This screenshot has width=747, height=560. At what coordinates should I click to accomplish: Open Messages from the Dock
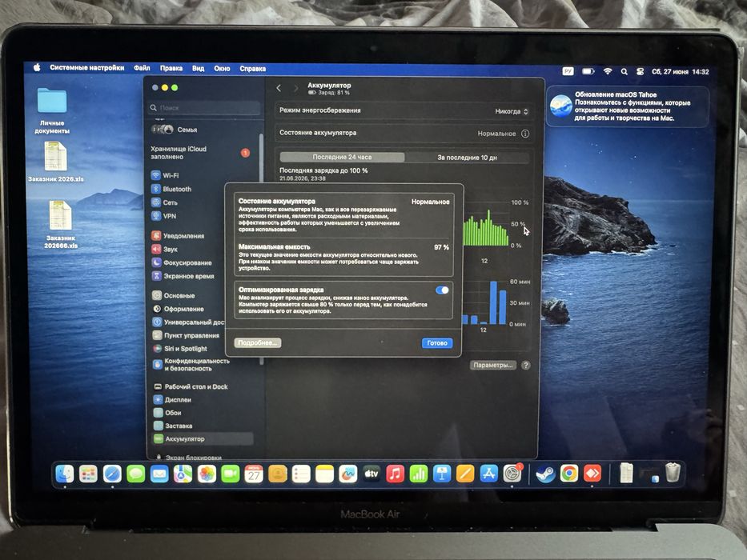point(136,474)
